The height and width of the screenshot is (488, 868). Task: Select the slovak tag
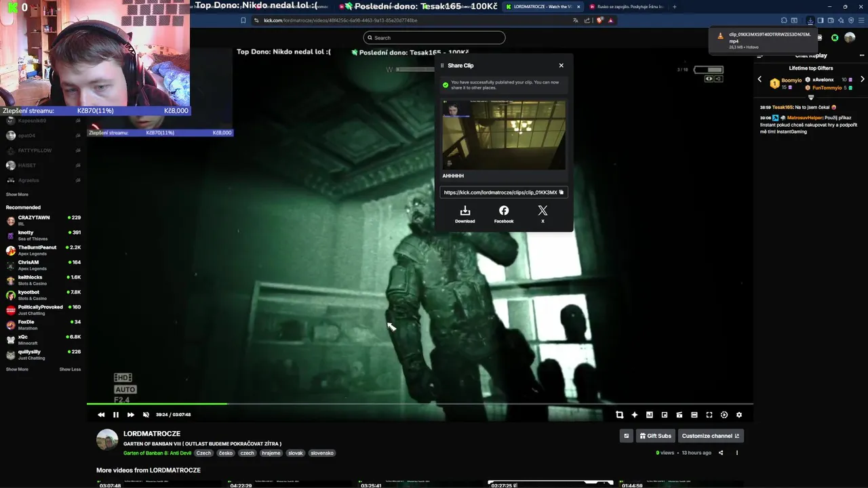296,453
